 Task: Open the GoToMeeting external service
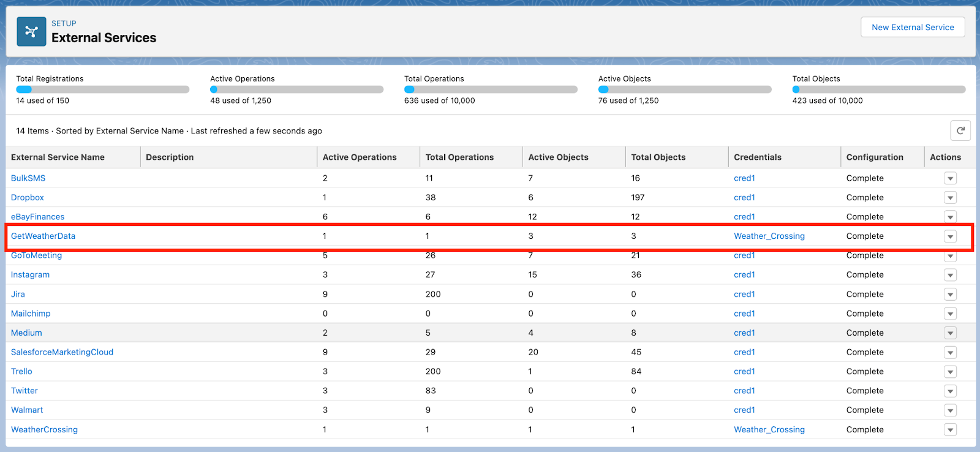click(36, 255)
